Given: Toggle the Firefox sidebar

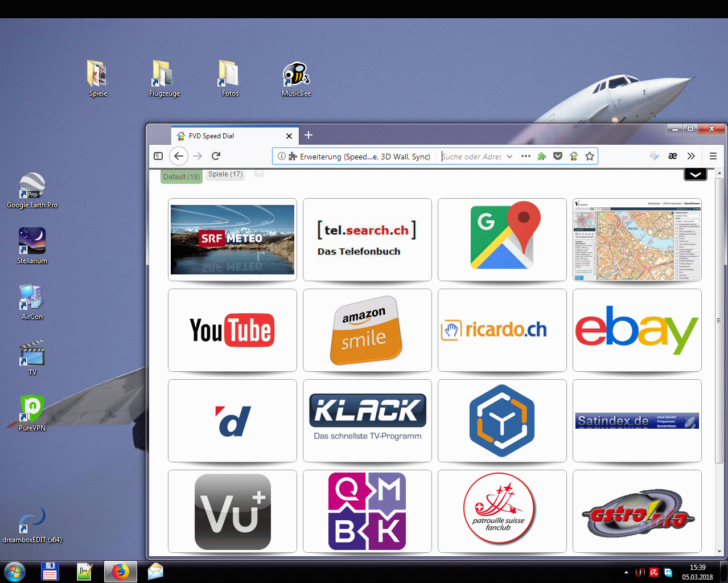Looking at the screenshot, I should (159, 156).
